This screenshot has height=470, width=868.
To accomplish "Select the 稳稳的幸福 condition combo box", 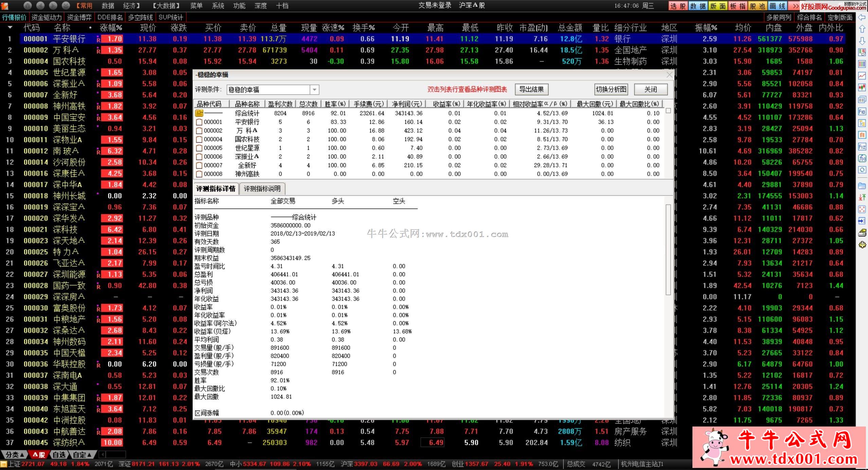I will (x=273, y=90).
